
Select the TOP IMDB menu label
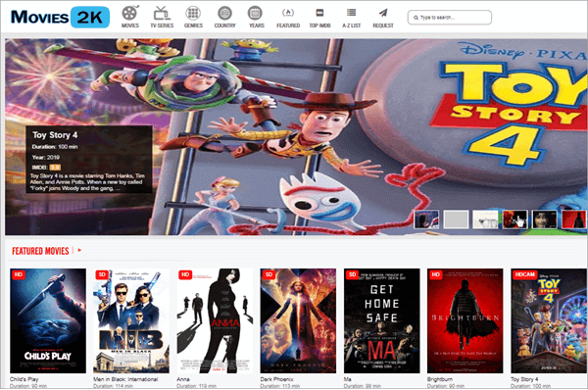point(319,25)
